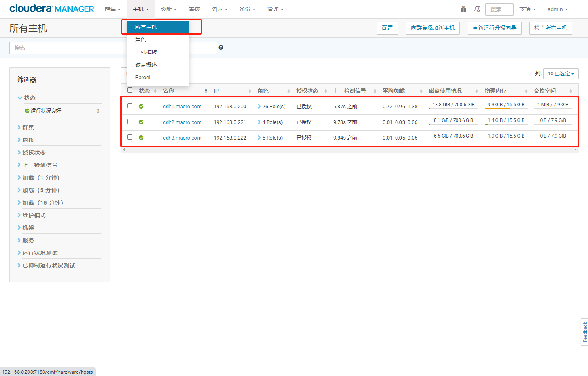Image resolution: width=588 pixels, height=376 pixels.
Task: Open the parcel gift box icon
Action: tap(463, 9)
